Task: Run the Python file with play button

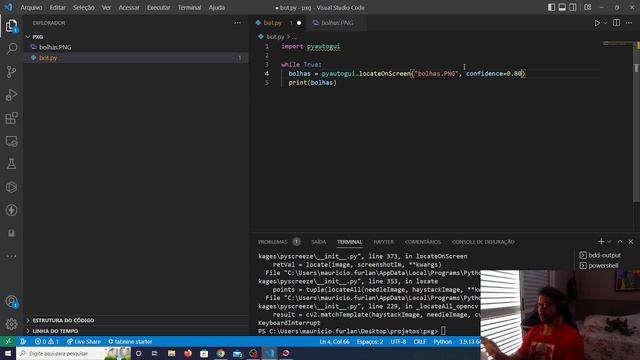Action: 597,23
